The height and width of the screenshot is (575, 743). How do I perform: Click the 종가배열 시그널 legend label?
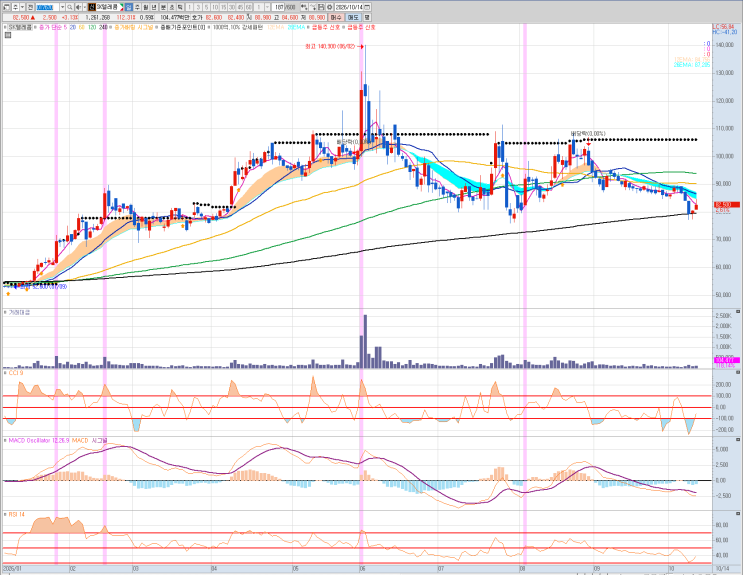pos(134,27)
